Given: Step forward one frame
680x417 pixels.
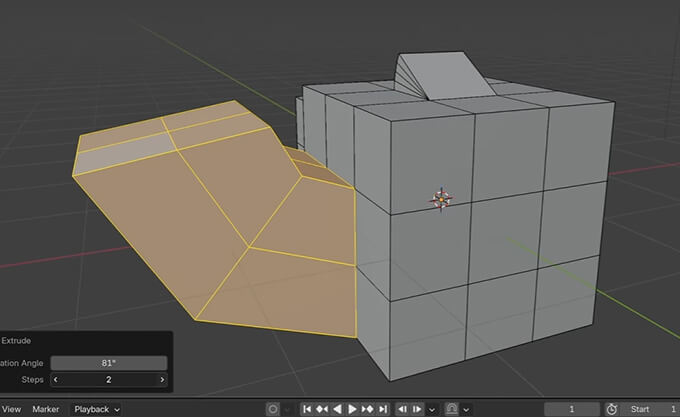Looking at the screenshot, I should 417,409.
